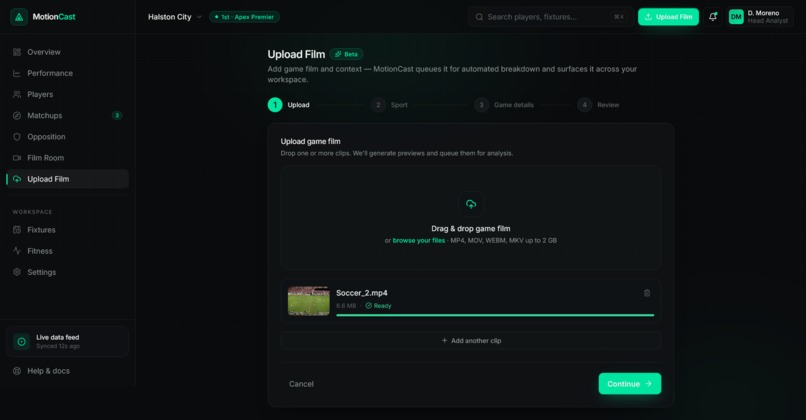Click the Beta badge
Viewport: 806px width, 420px height.
[346, 54]
